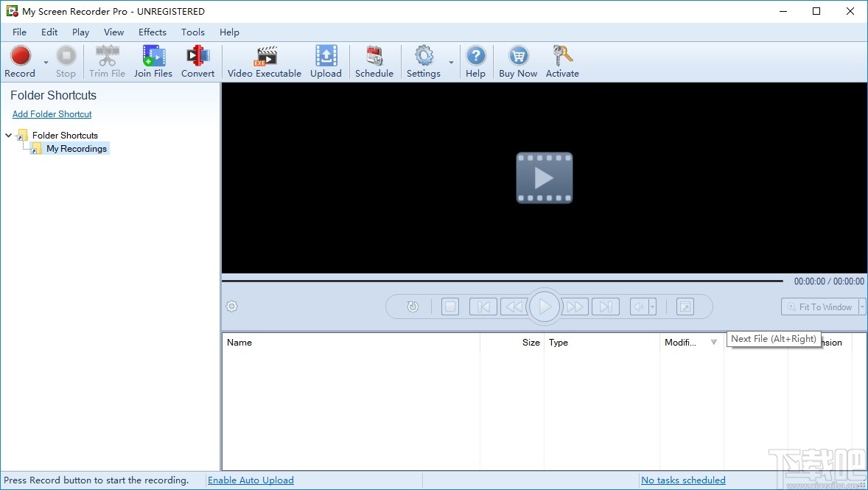Image resolution: width=868 pixels, height=490 pixels.
Task: Open the Tools menu
Action: point(192,32)
